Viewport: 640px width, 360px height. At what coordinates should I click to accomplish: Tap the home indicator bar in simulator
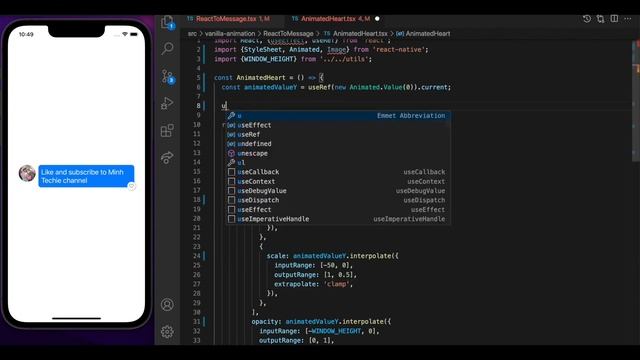pos(76,318)
